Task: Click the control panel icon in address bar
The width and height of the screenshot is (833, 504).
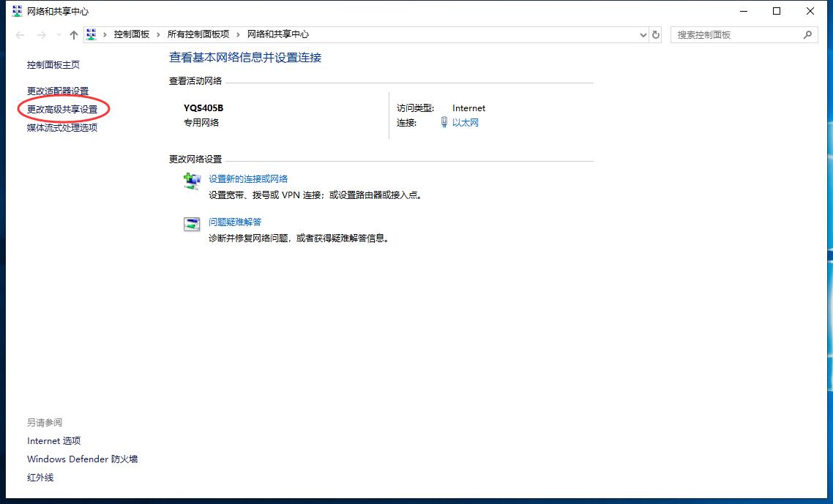Action: tap(91, 34)
